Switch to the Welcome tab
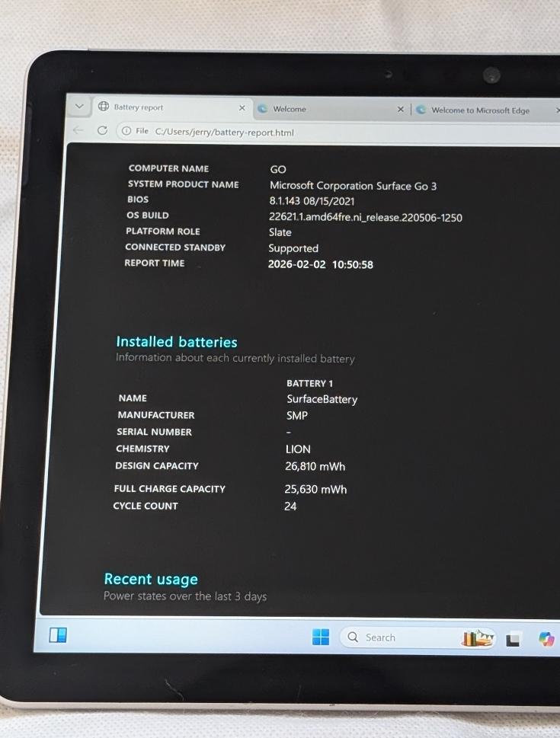Viewport: 560px width, 738px height. tap(331, 109)
